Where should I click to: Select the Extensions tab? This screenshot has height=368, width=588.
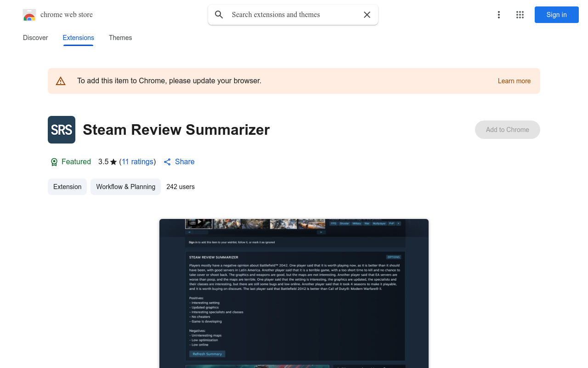79,38
